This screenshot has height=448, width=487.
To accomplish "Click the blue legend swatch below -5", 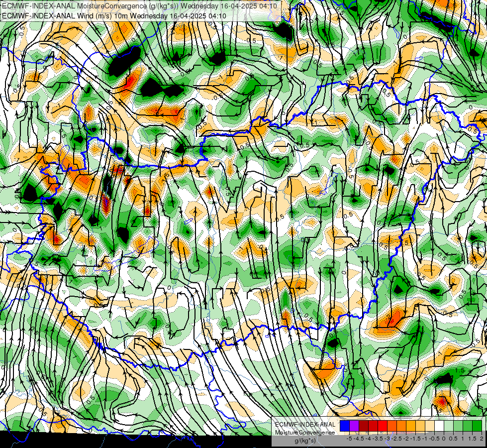I will coord(345,426).
